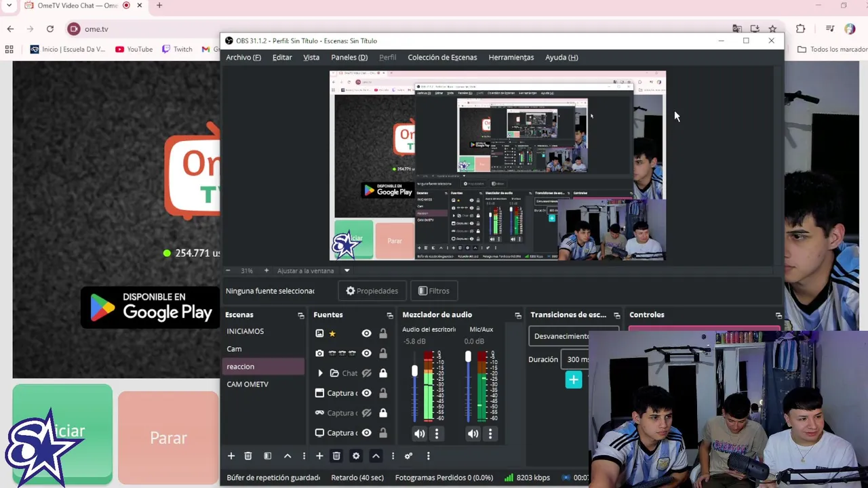This screenshot has height=488, width=868.
Task: Undock the Escenas panel
Action: [x=300, y=315]
